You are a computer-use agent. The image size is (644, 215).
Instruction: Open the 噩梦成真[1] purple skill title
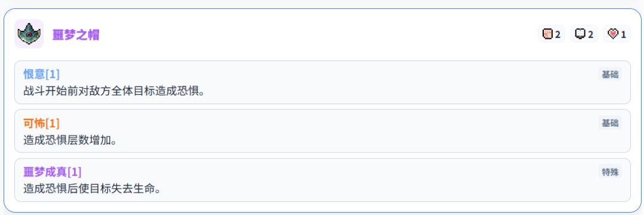(x=52, y=172)
